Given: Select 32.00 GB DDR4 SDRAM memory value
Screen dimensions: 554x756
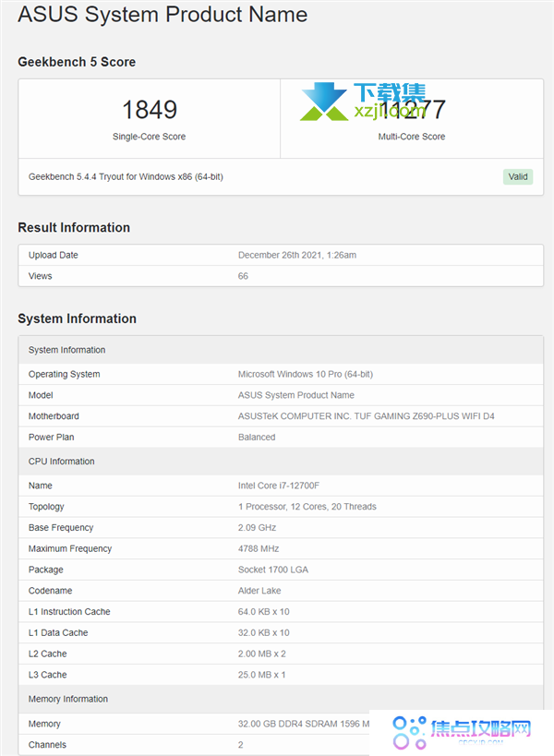Looking at the screenshot, I should (x=304, y=725).
